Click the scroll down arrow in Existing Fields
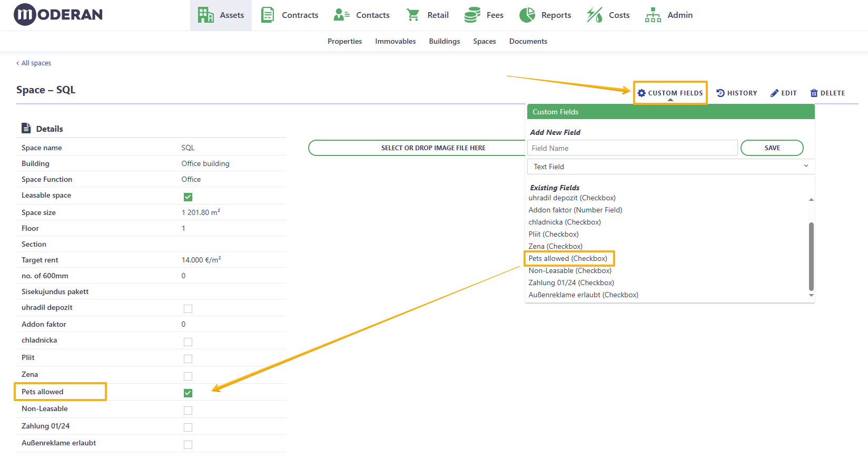The image size is (868, 458). pyautogui.click(x=811, y=295)
